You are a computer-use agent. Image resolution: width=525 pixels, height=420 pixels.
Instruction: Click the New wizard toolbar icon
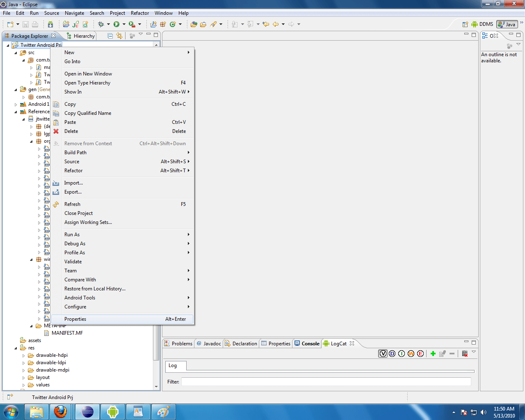tap(10, 24)
